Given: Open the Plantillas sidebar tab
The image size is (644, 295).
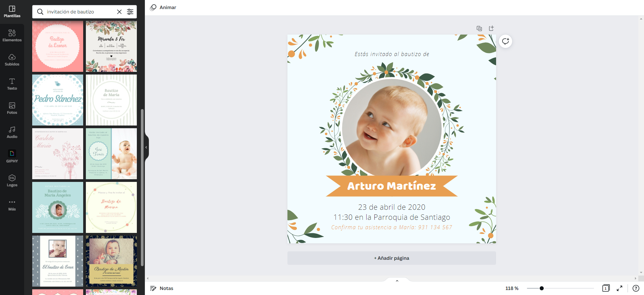Looking at the screenshot, I should point(12,12).
